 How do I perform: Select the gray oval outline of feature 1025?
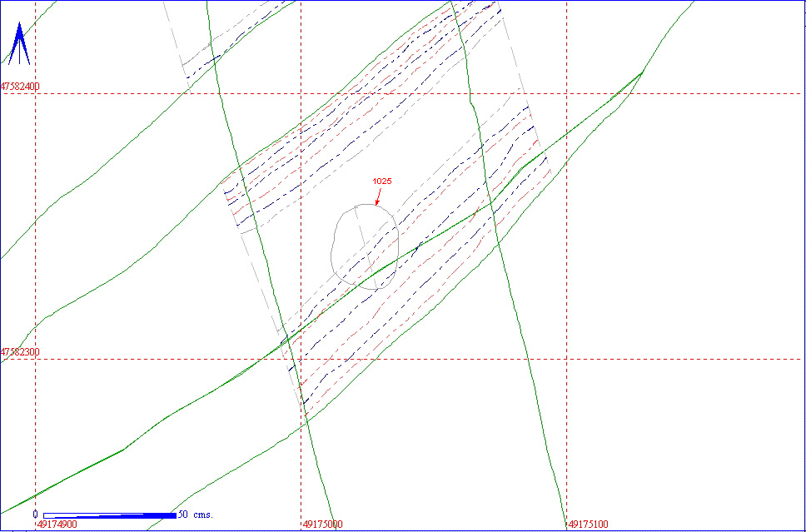coord(365,246)
